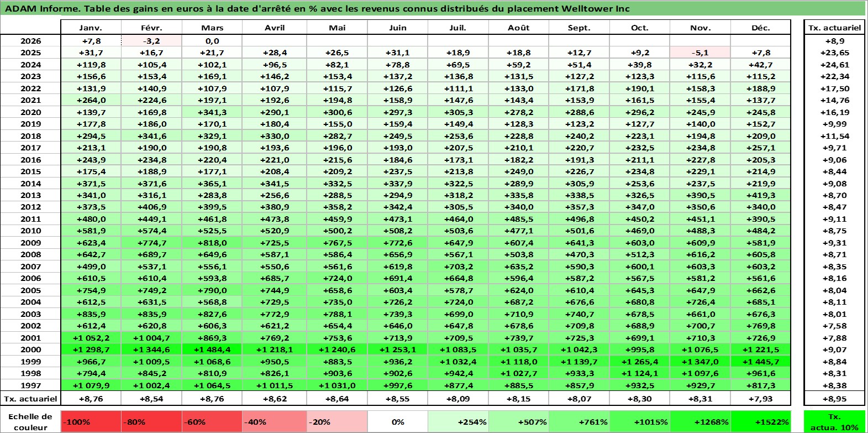Select the '+8,09' bottom-row cell under Juil.
This screenshot has height=433, width=868.
tap(458, 399)
